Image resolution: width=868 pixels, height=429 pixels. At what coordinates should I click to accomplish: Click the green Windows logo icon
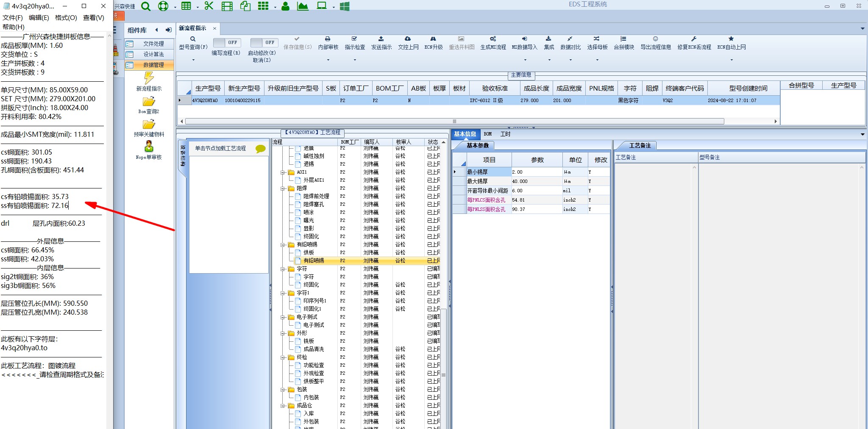(x=345, y=6)
